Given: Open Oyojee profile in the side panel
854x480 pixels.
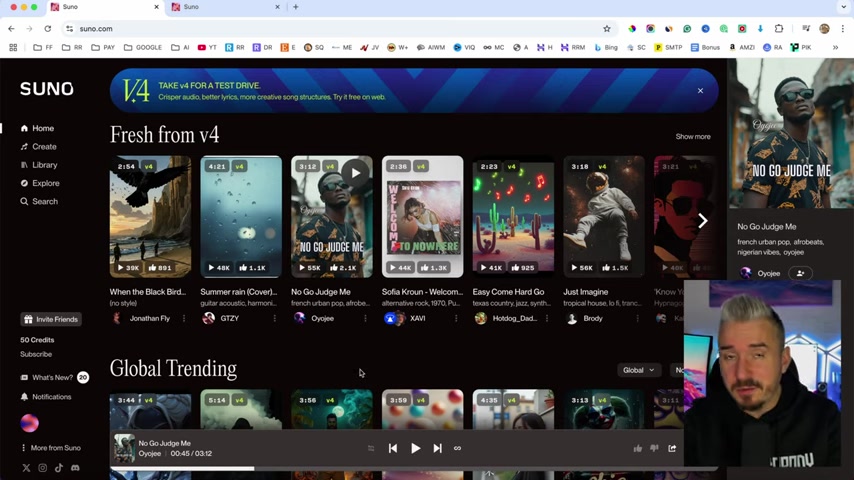Looking at the screenshot, I should coord(768,274).
